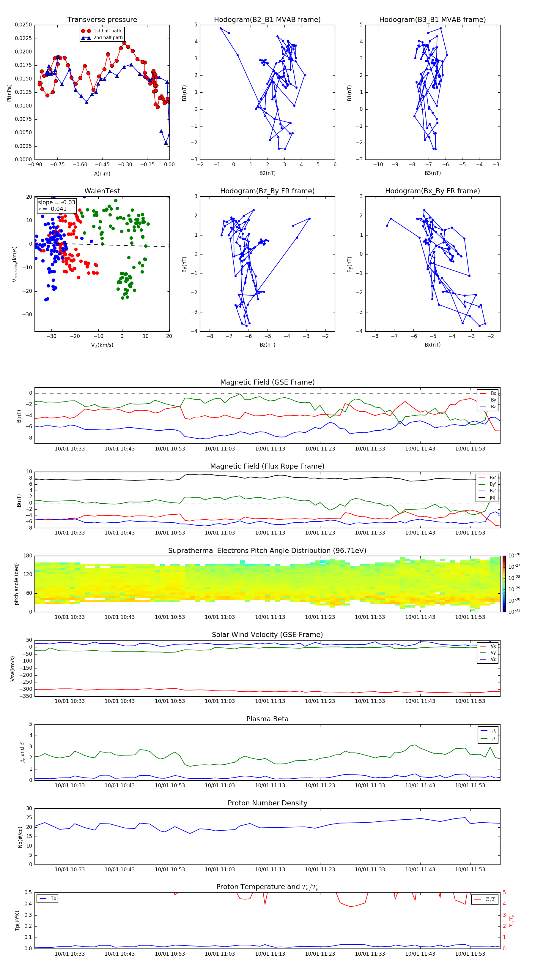Click the 10^-26 colorbar tick label

click(x=514, y=555)
